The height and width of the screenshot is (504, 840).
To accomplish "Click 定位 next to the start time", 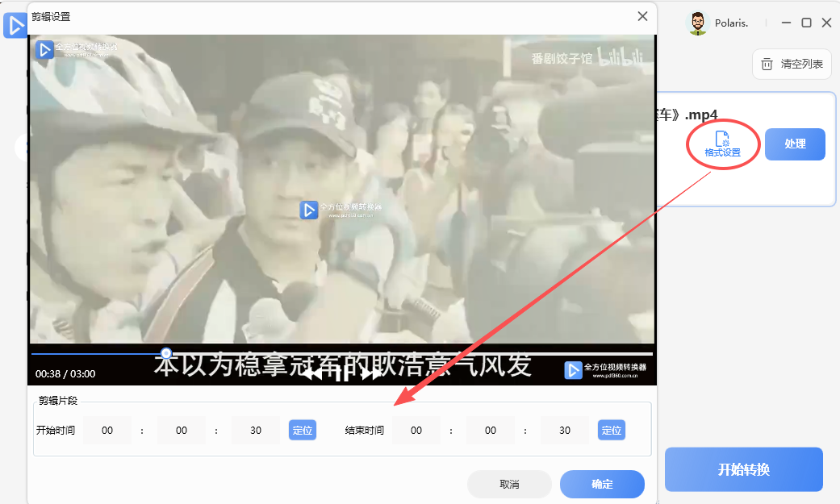I will tap(302, 430).
